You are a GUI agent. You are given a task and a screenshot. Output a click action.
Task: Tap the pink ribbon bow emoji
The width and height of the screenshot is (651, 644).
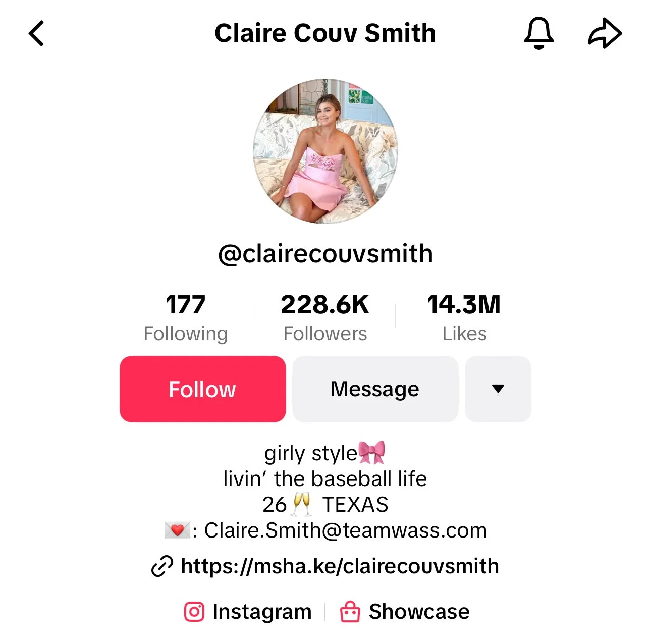point(372,452)
